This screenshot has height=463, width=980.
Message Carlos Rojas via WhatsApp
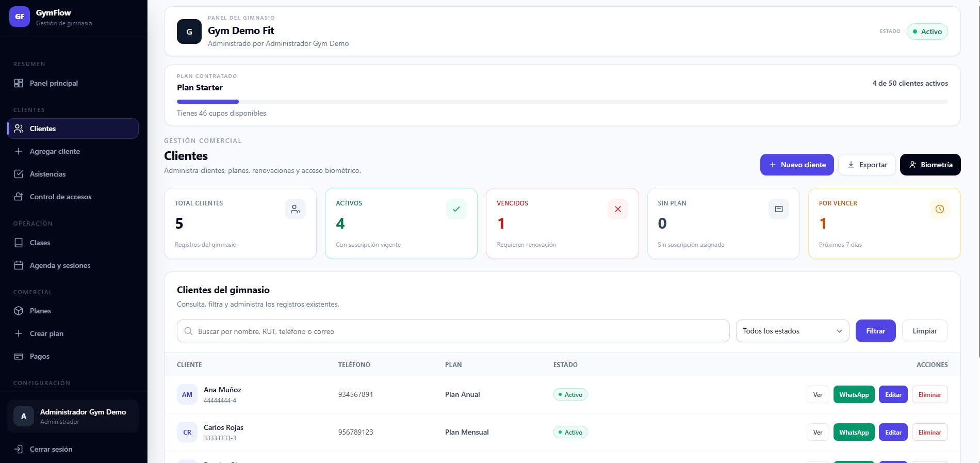pyautogui.click(x=854, y=433)
